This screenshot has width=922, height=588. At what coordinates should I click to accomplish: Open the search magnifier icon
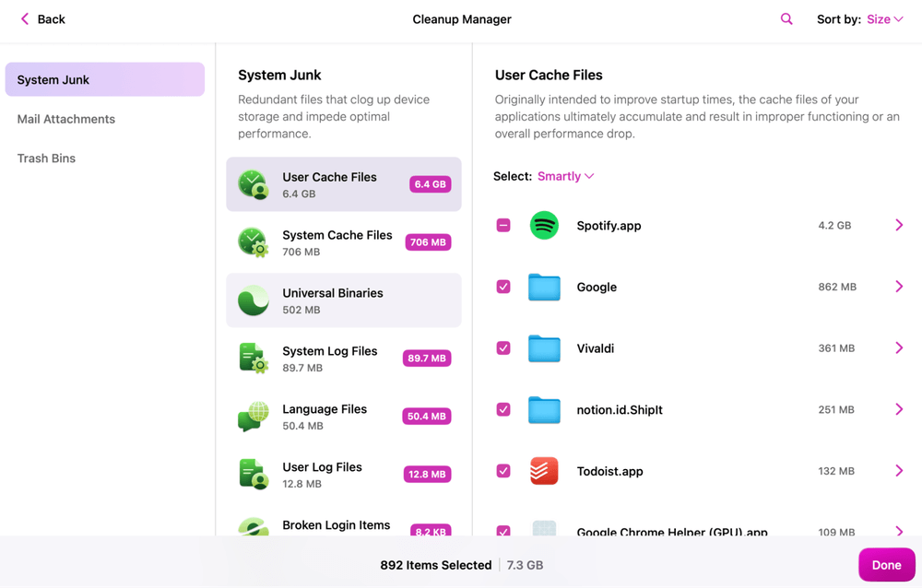tap(786, 18)
